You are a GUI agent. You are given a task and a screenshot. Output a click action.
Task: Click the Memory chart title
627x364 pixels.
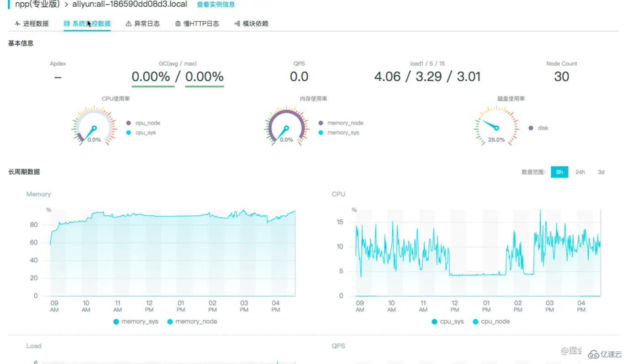(x=38, y=194)
